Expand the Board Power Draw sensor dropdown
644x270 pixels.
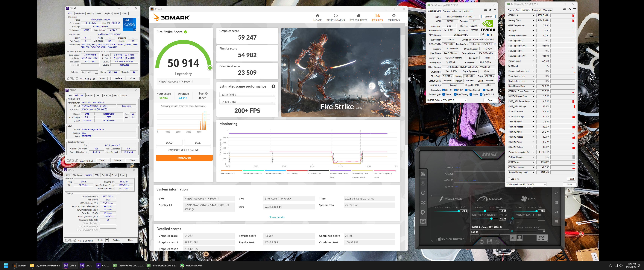pyautogui.click(x=533, y=86)
